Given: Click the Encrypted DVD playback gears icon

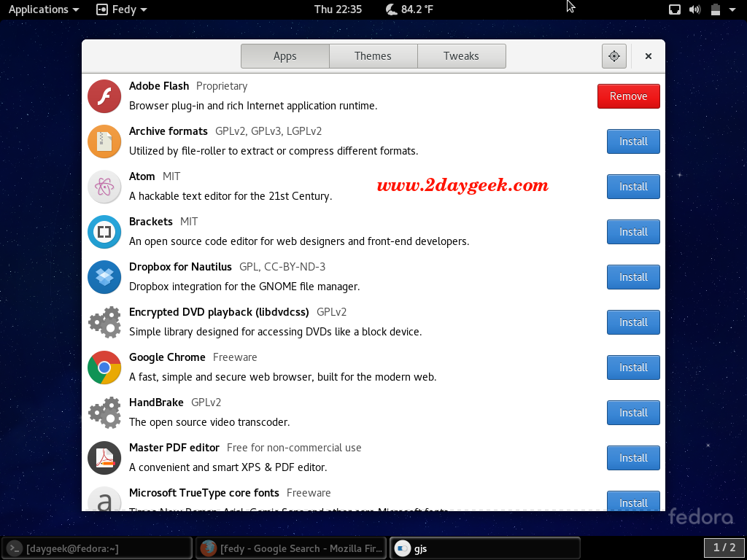Looking at the screenshot, I should pyautogui.click(x=104, y=322).
